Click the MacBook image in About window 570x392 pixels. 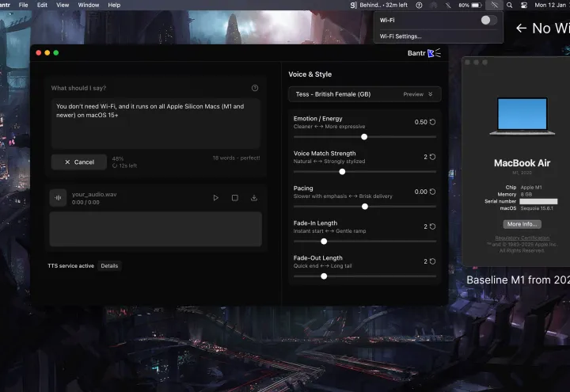[522, 116]
